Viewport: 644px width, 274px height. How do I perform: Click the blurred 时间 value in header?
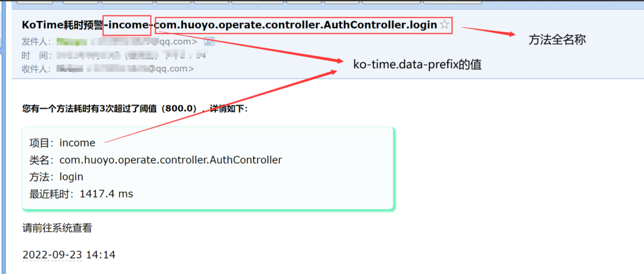point(131,55)
